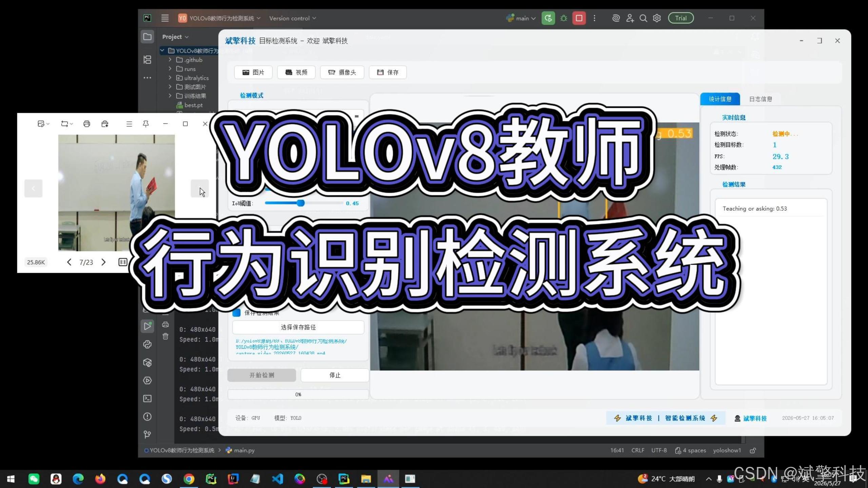The height and width of the screenshot is (488, 868).
Task: Stop the running program with red square
Action: [x=579, y=18]
